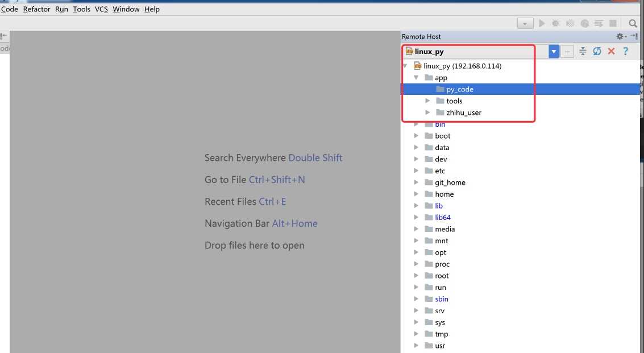644x353 pixels.
Task: Click the py_code folder icon
Action: point(441,89)
